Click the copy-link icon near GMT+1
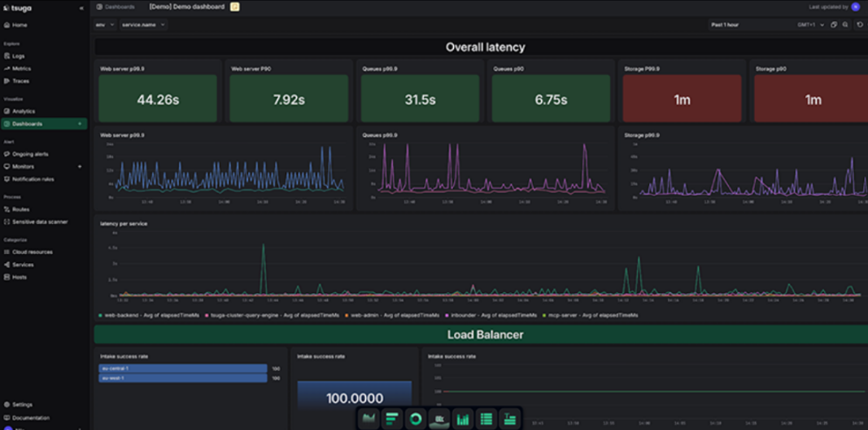 pyautogui.click(x=834, y=24)
